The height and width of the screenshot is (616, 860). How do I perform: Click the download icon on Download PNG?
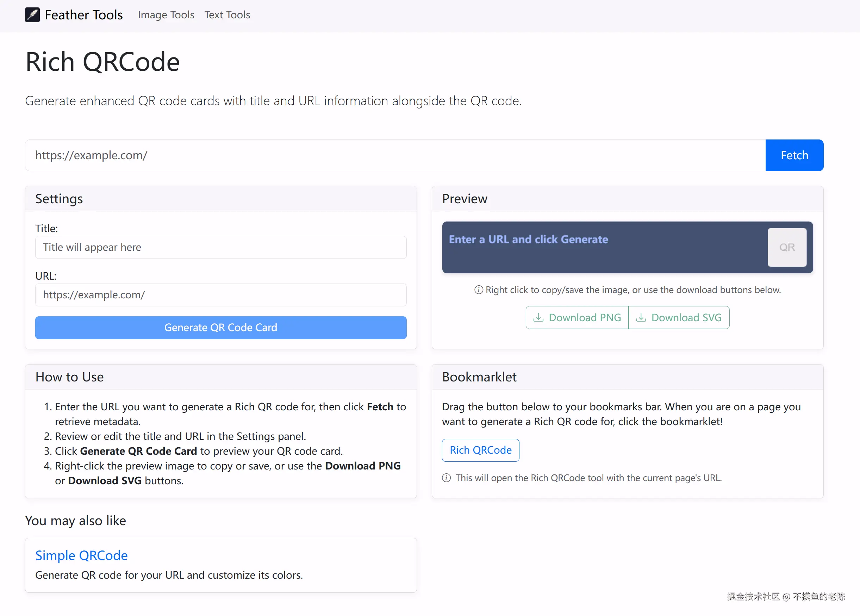click(538, 317)
